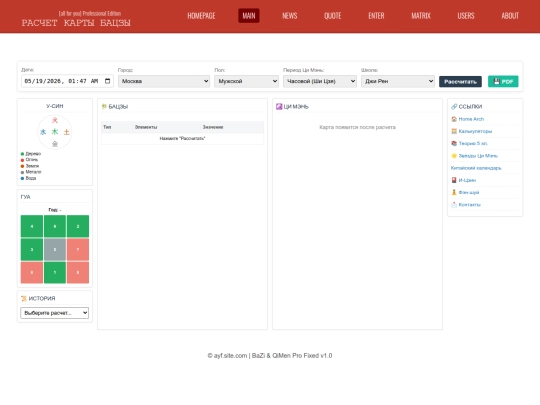540x405 pixels.
Task: Export via the green PDF button
Action: click(503, 82)
